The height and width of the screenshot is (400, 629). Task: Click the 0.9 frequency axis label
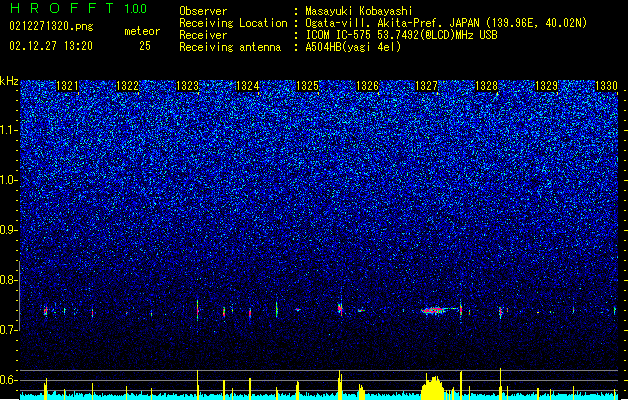coord(9,230)
